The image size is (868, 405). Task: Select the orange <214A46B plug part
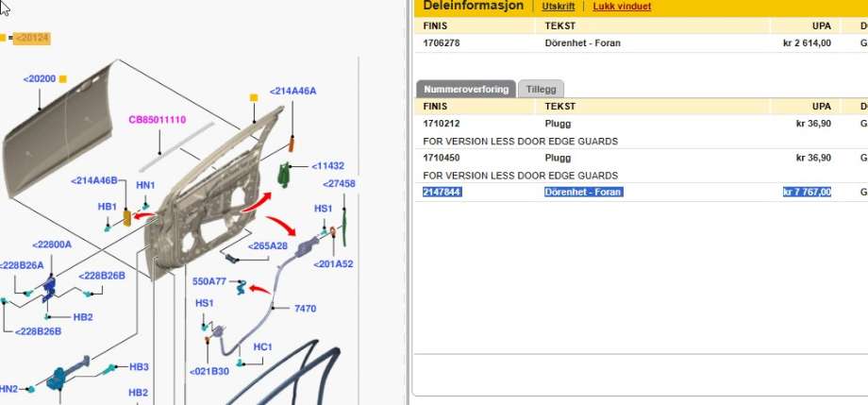pos(127,218)
